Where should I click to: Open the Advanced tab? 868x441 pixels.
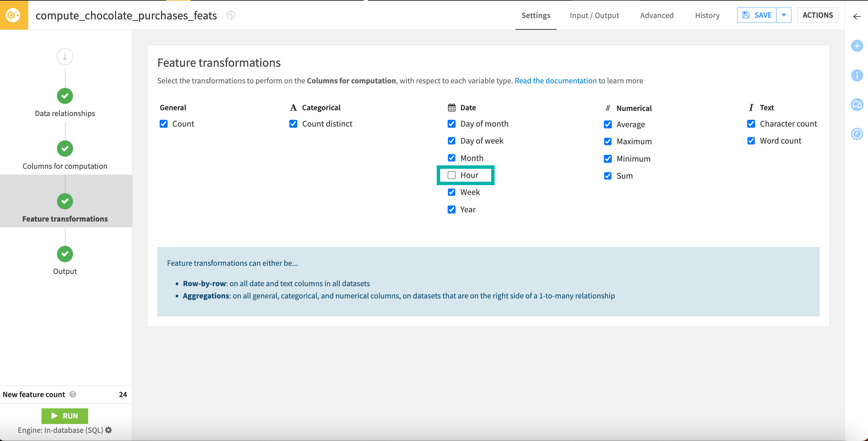[657, 15]
